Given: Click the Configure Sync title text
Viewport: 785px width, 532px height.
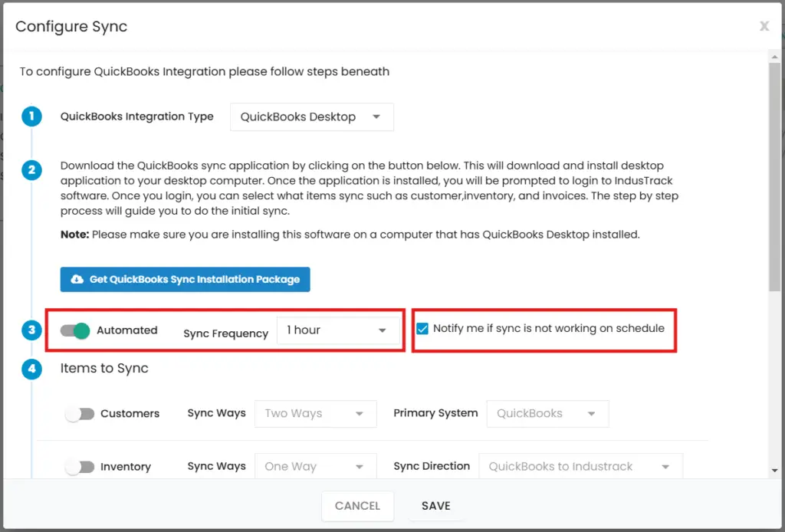Looking at the screenshot, I should 71,27.
